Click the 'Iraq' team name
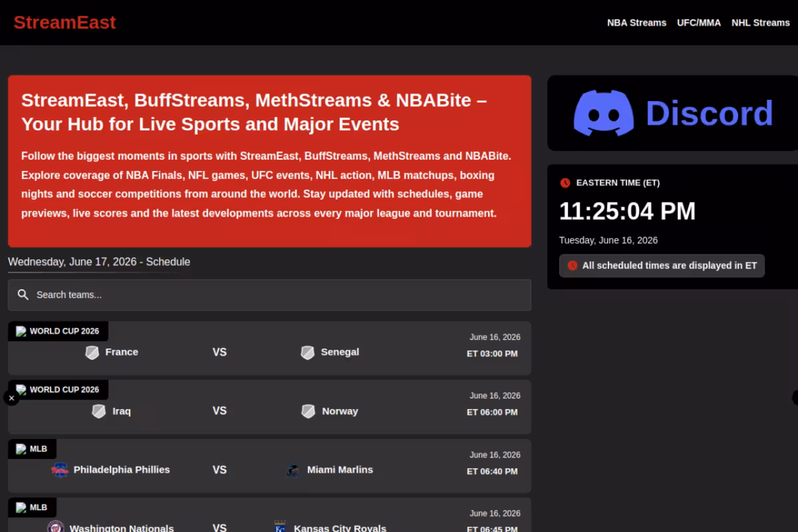The height and width of the screenshot is (532, 798). [122, 411]
